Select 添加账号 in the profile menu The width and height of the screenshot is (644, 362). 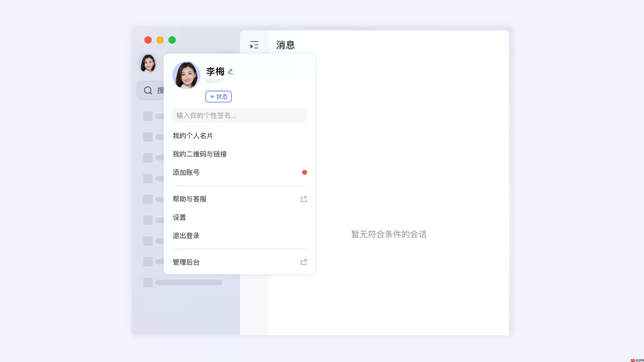[x=186, y=172]
